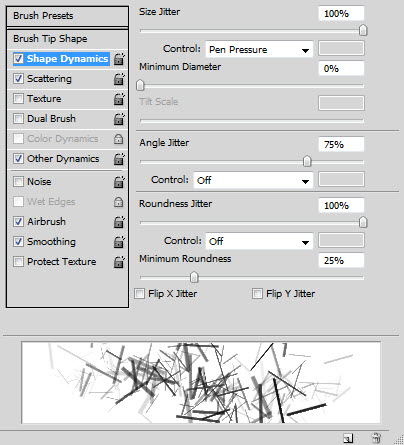
Task: Enable the Texture checkbox
Action: coord(18,99)
